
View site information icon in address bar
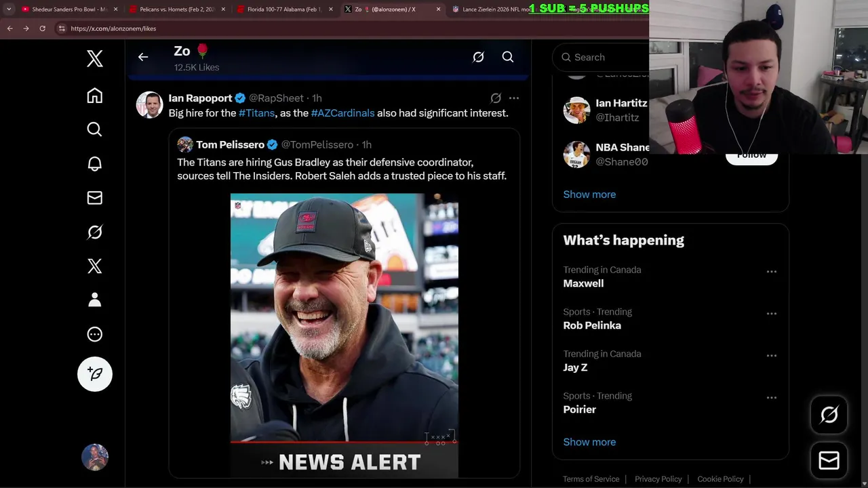(62, 28)
